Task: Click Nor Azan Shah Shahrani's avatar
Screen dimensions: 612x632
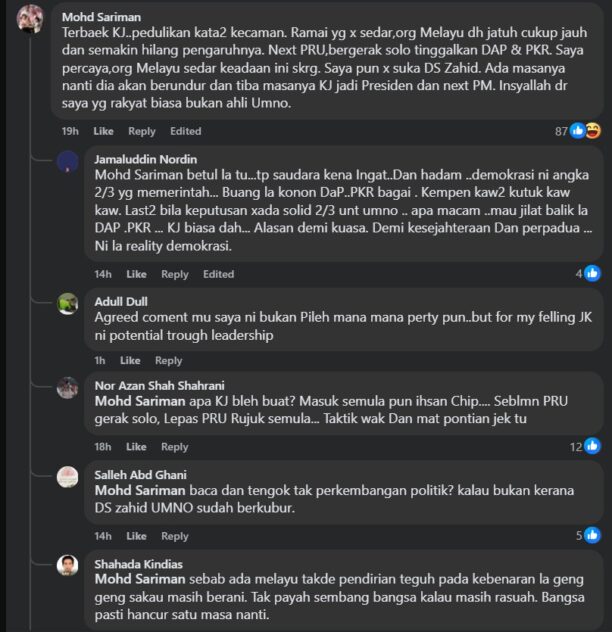Action: [68, 388]
